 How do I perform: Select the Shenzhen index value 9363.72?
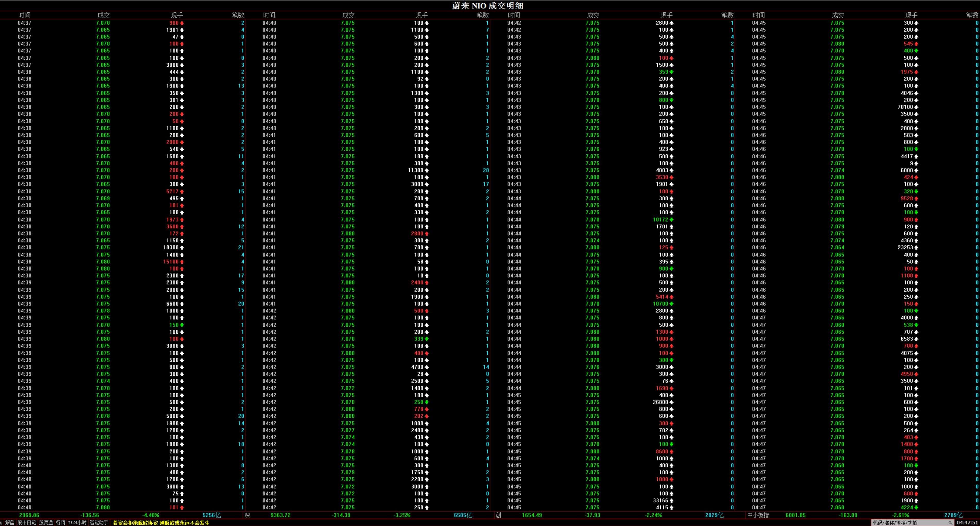point(280,515)
